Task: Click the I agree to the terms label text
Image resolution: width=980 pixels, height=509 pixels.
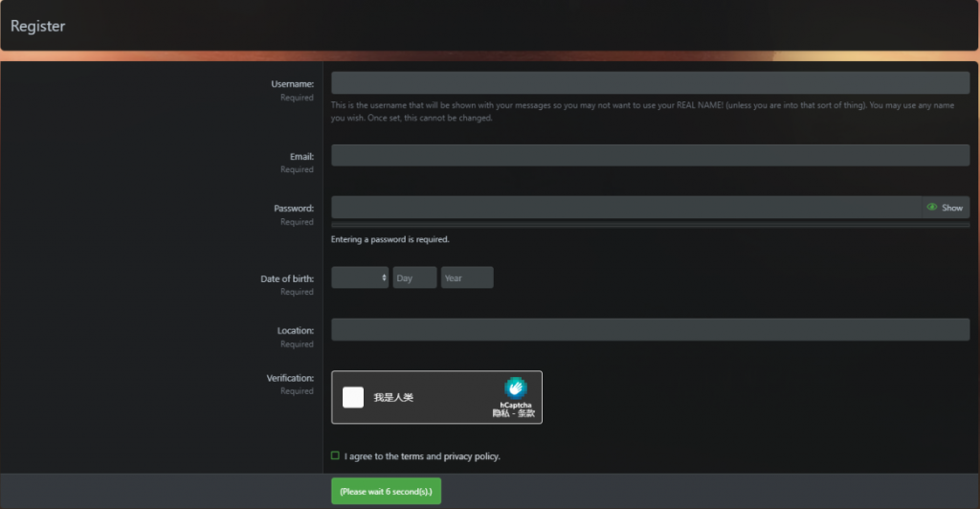Action: [x=422, y=456]
